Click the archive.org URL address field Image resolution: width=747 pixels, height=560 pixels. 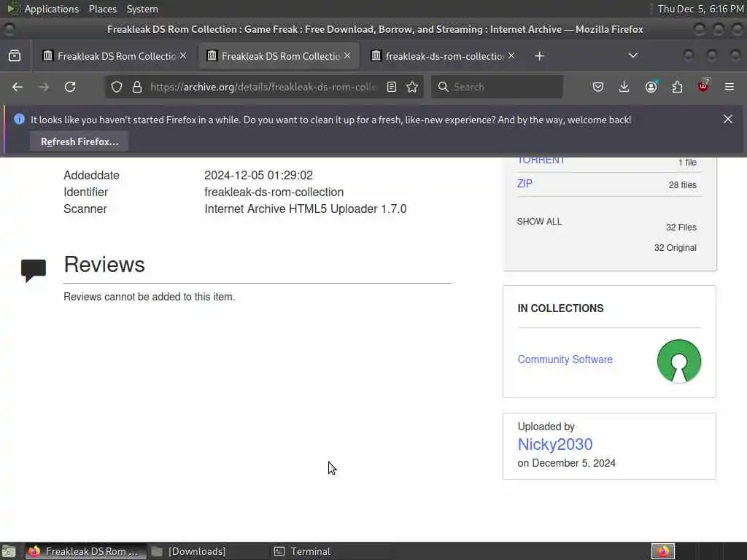pos(263,87)
